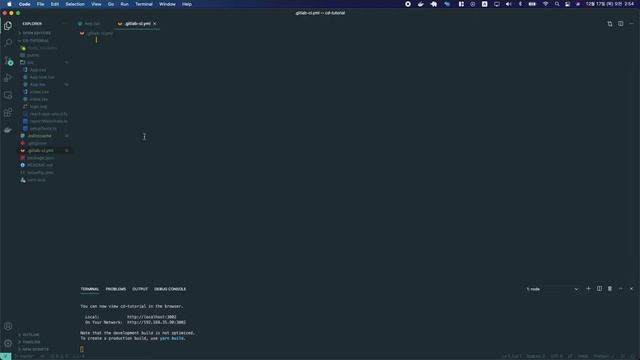Expand the node_modules folder
The image size is (640, 360).
(42, 48)
